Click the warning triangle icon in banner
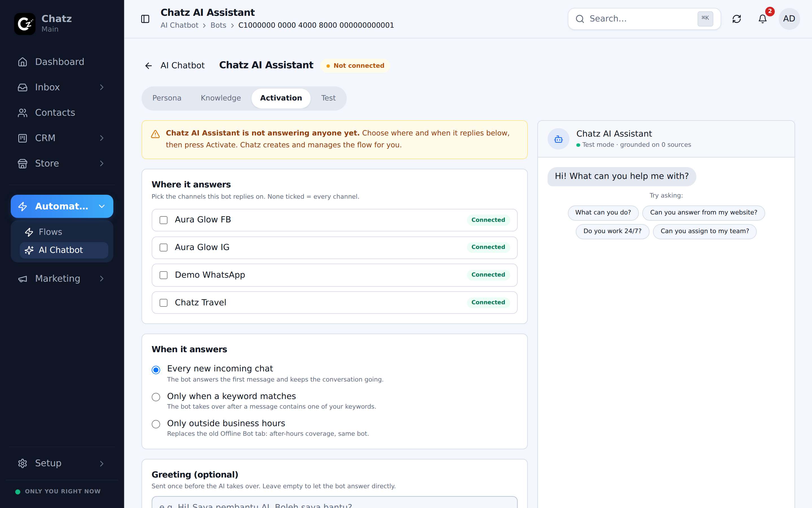812x508 pixels. 155,134
